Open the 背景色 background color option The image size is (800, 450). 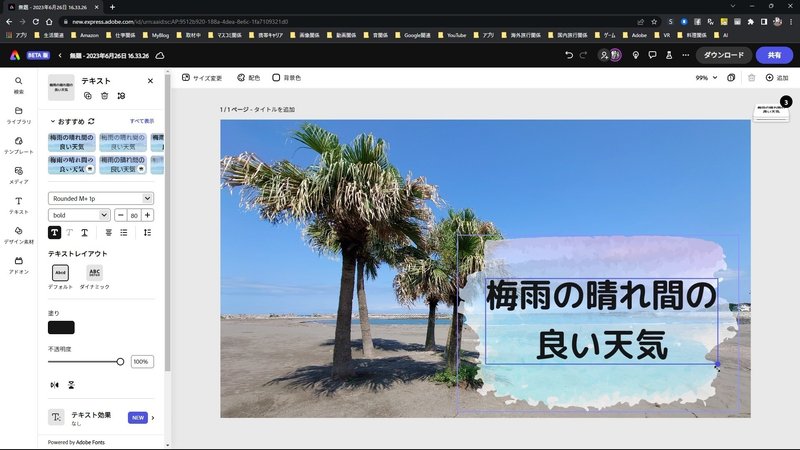coord(286,78)
